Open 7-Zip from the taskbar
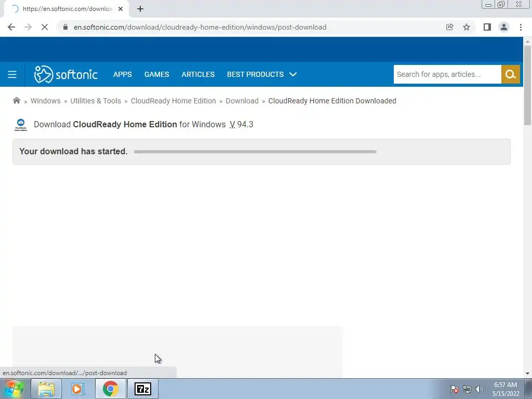The width and height of the screenshot is (532, 399). pos(143,389)
